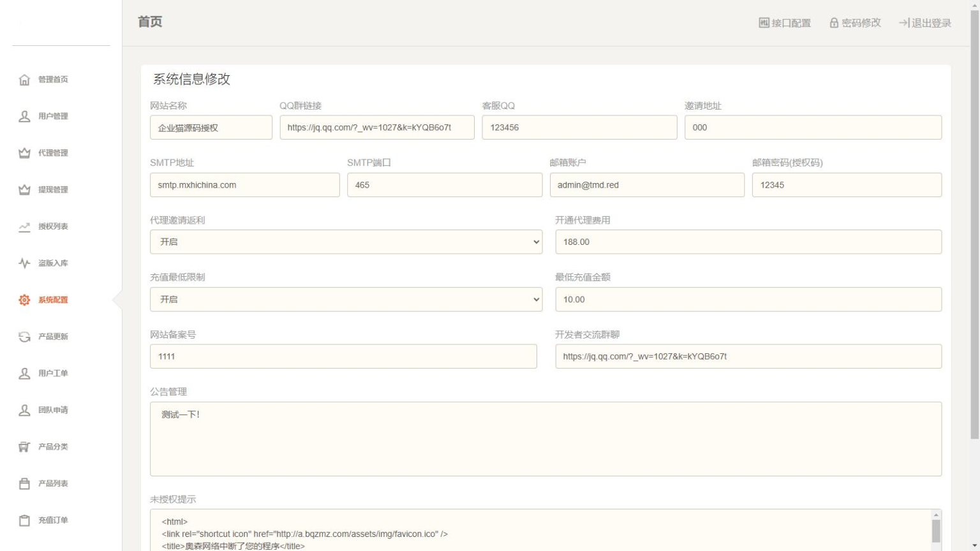Focus the 公告管理 text area
Screen dimensions: 980x551
pyautogui.click(x=546, y=439)
